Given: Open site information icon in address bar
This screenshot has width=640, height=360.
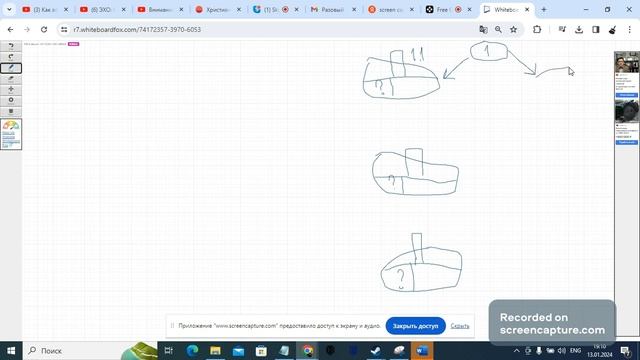Looking at the screenshot, I should tap(64, 29).
